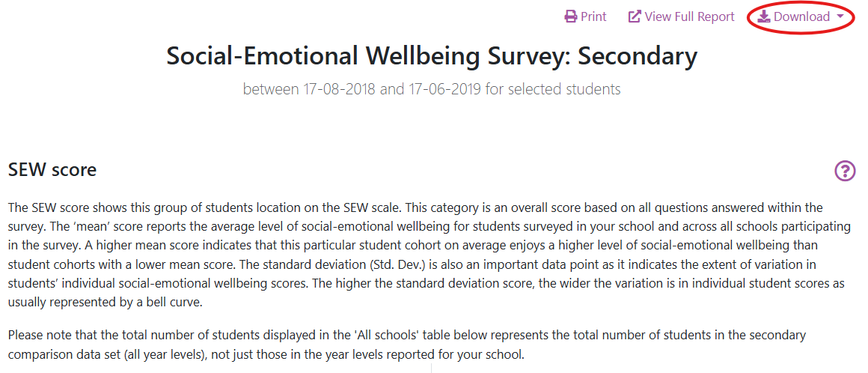Viewport: 868px width, 373px height.
Task: Click "for selected students" in the subtitle
Action: coord(553,89)
